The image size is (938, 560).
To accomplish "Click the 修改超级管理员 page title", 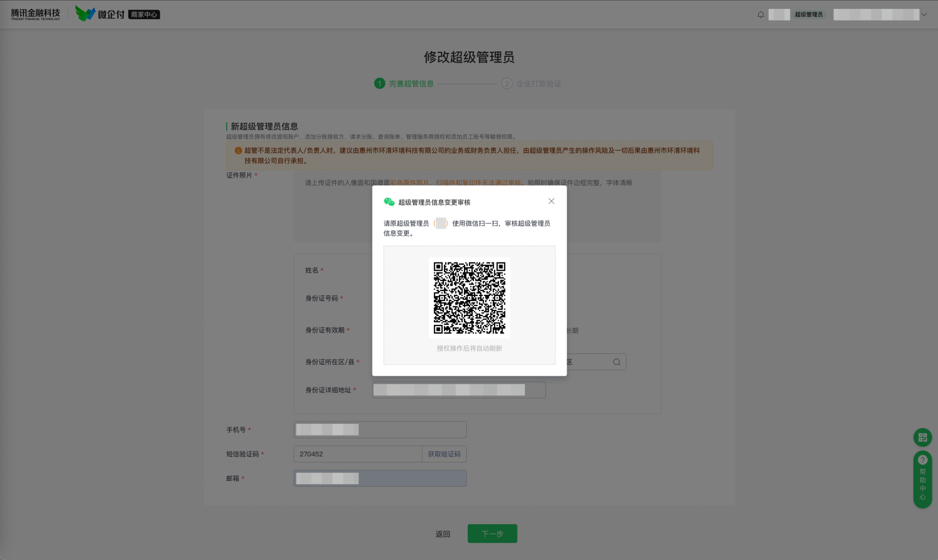I will [469, 57].
